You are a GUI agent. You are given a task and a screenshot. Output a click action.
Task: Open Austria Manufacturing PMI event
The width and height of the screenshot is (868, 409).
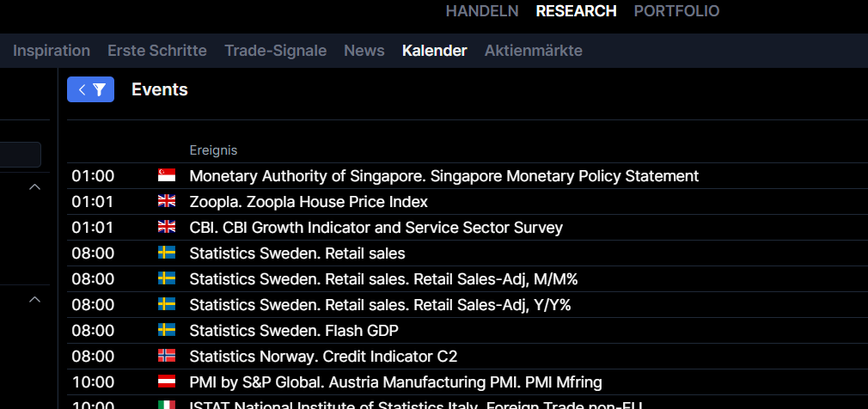(395, 382)
